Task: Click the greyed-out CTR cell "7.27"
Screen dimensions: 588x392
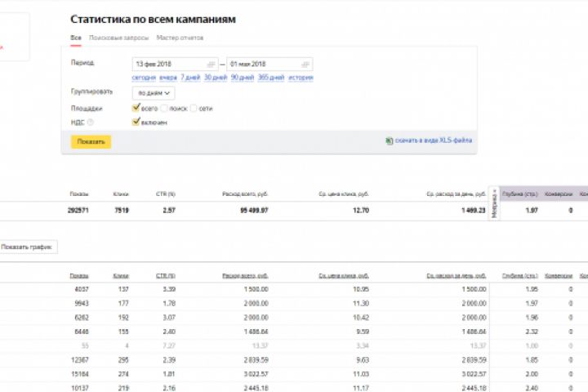Action: 169,345
